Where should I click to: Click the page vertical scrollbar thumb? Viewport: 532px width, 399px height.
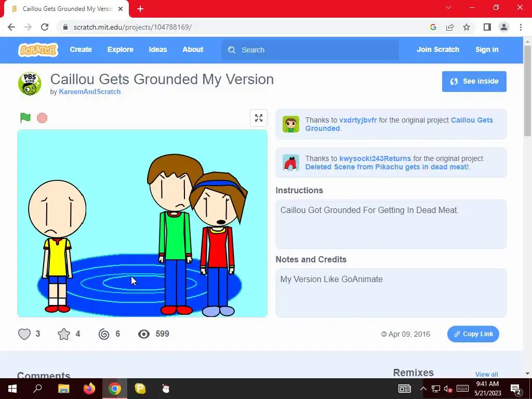[527, 90]
